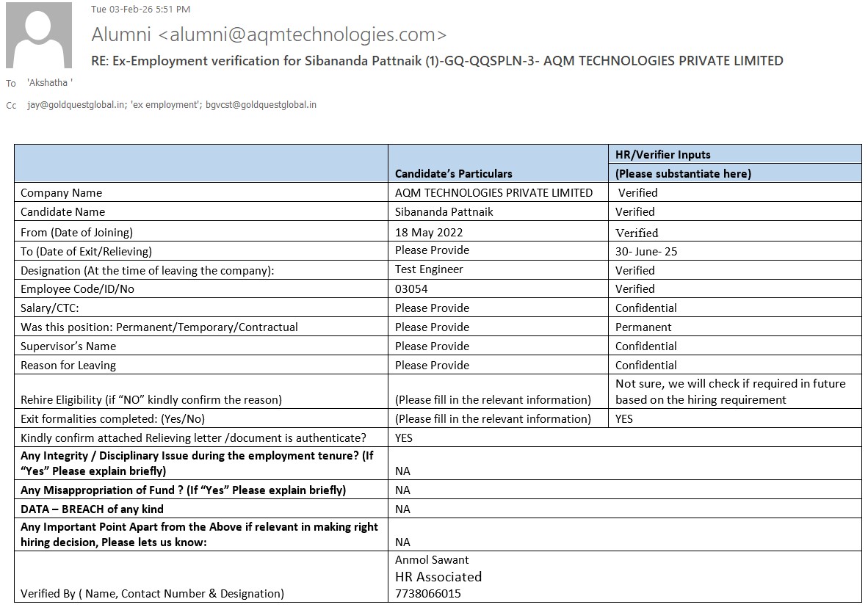
Task: Click the contact number 7738066015
Action: (x=428, y=593)
